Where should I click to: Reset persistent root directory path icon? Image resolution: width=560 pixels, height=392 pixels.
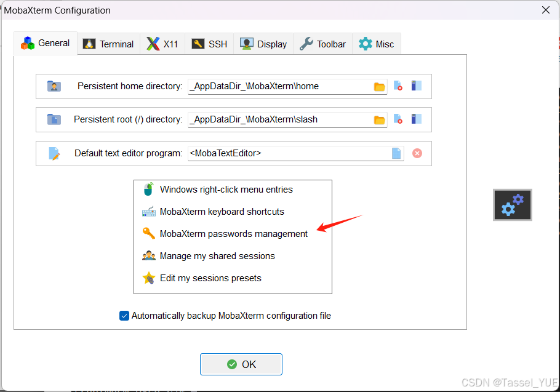pyautogui.click(x=398, y=119)
